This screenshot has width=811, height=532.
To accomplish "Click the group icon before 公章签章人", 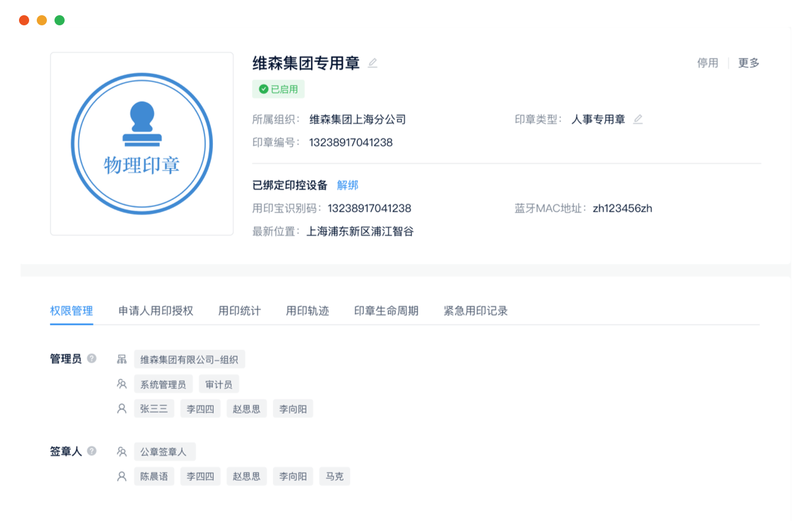I will (122, 451).
